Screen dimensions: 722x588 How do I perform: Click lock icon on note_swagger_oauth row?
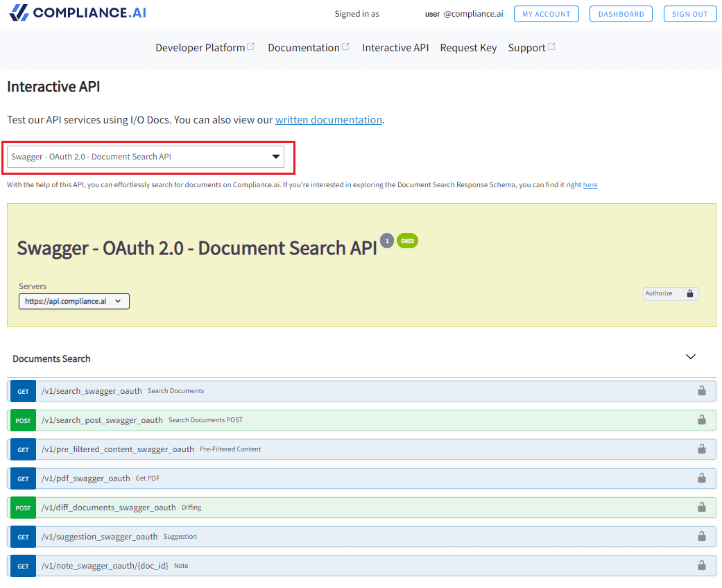[x=701, y=565]
